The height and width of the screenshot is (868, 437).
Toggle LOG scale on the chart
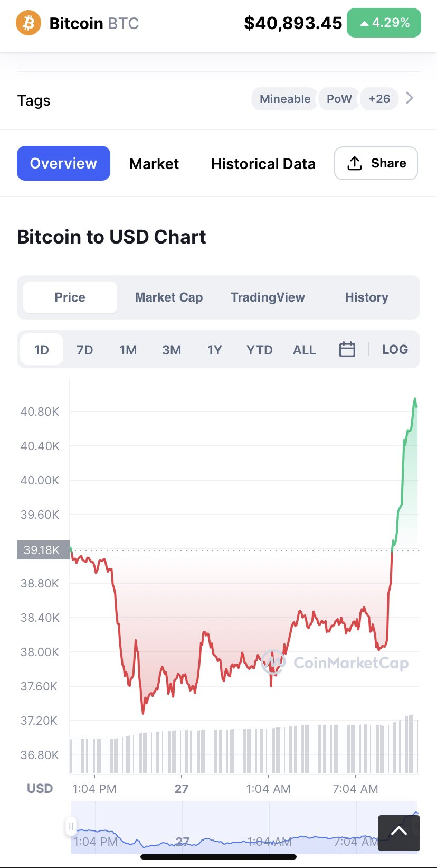pos(395,349)
